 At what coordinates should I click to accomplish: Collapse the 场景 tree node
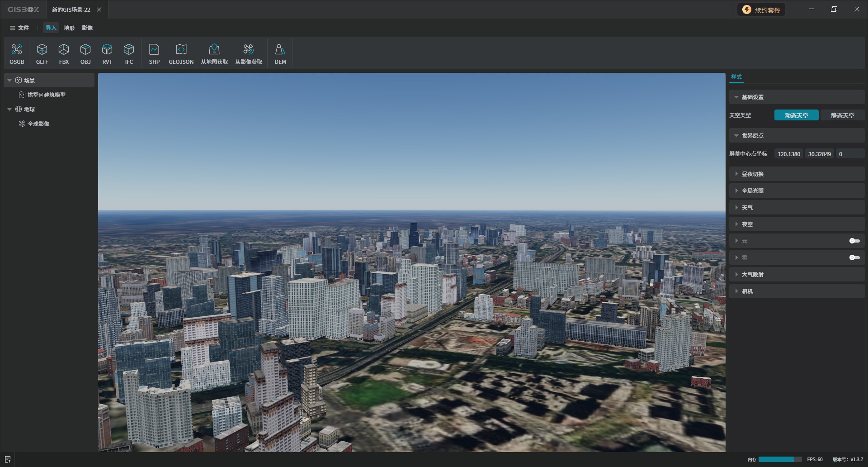click(x=9, y=81)
